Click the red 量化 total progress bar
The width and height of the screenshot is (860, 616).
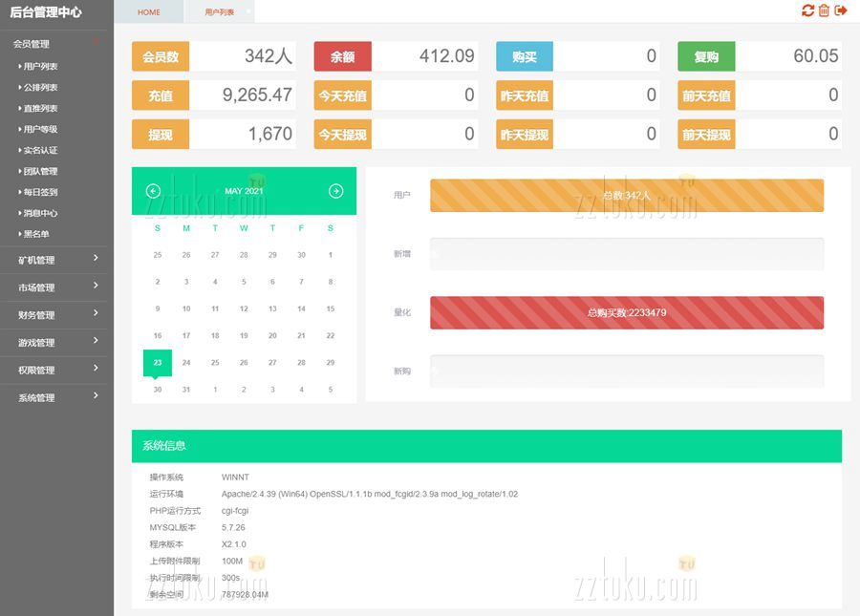(x=626, y=312)
